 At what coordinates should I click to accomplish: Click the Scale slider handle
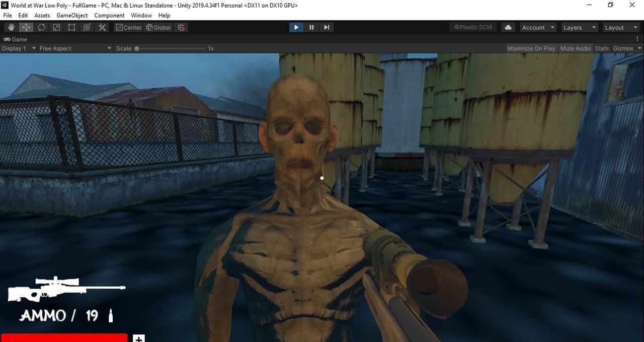tap(136, 48)
